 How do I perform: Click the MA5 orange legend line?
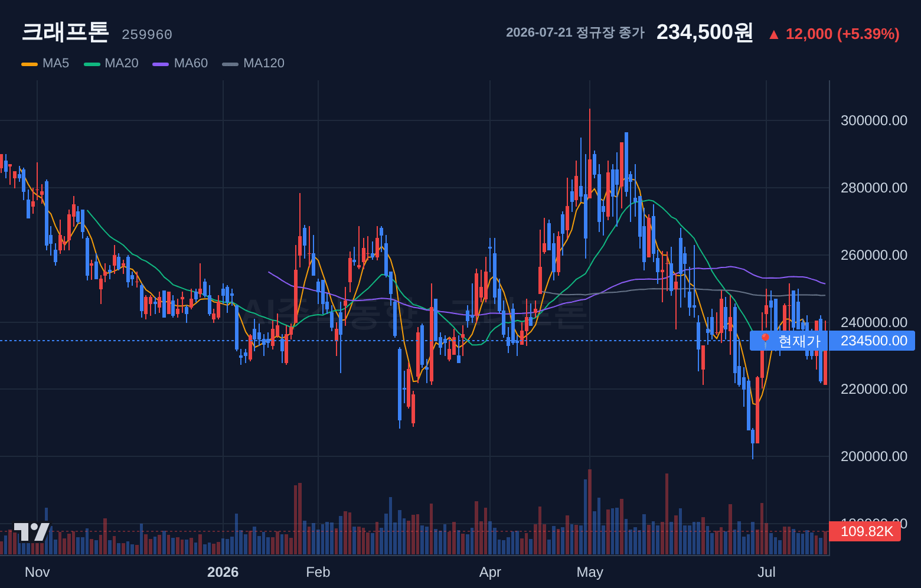point(29,64)
